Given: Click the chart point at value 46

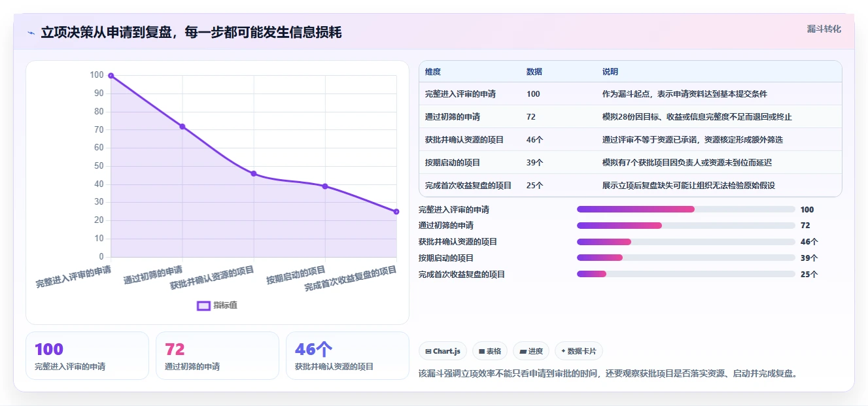Looking at the screenshot, I should (x=254, y=174).
